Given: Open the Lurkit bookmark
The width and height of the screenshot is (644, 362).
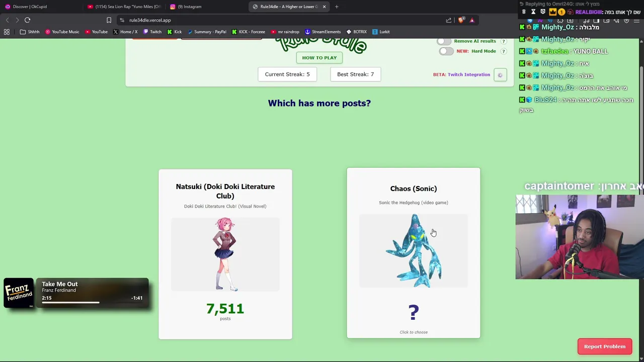Looking at the screenshot, I should [381, 32].
